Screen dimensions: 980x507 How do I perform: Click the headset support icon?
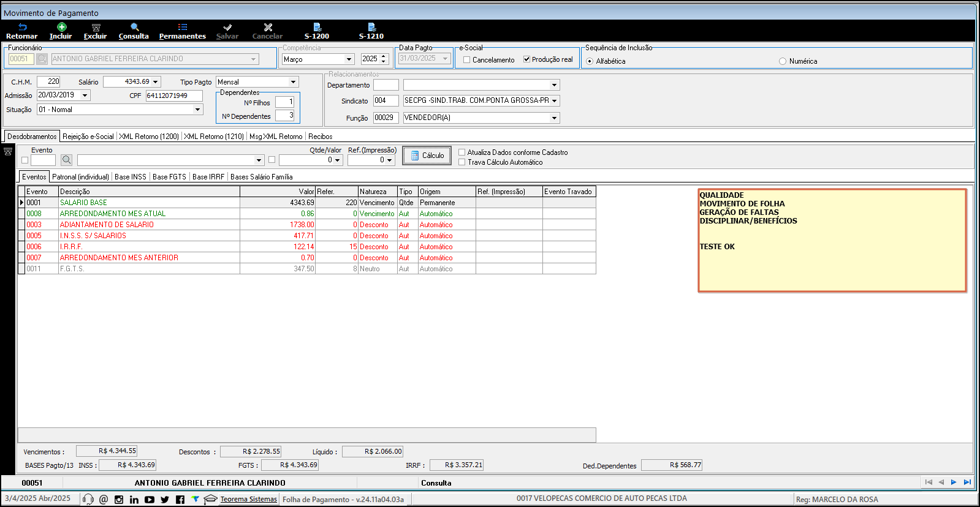point(88,500)
